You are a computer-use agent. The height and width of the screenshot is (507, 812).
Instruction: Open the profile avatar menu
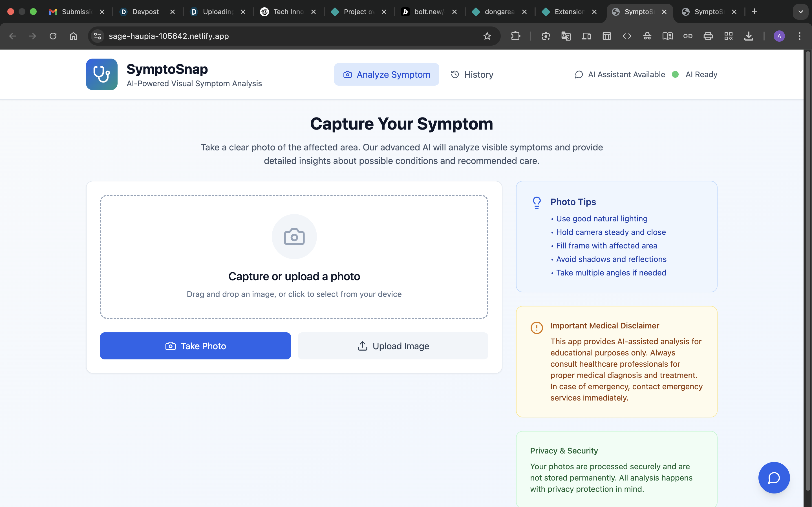[779, 36]
